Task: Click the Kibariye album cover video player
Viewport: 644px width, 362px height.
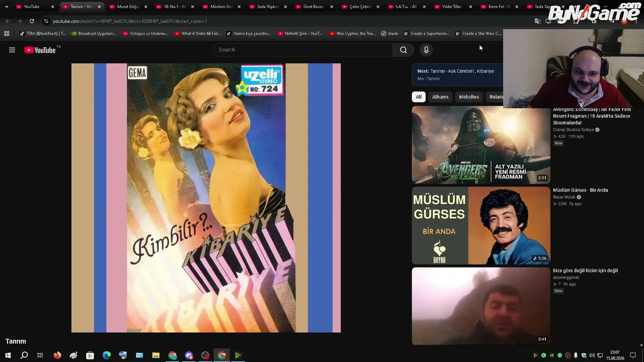Action: point(206,198)
